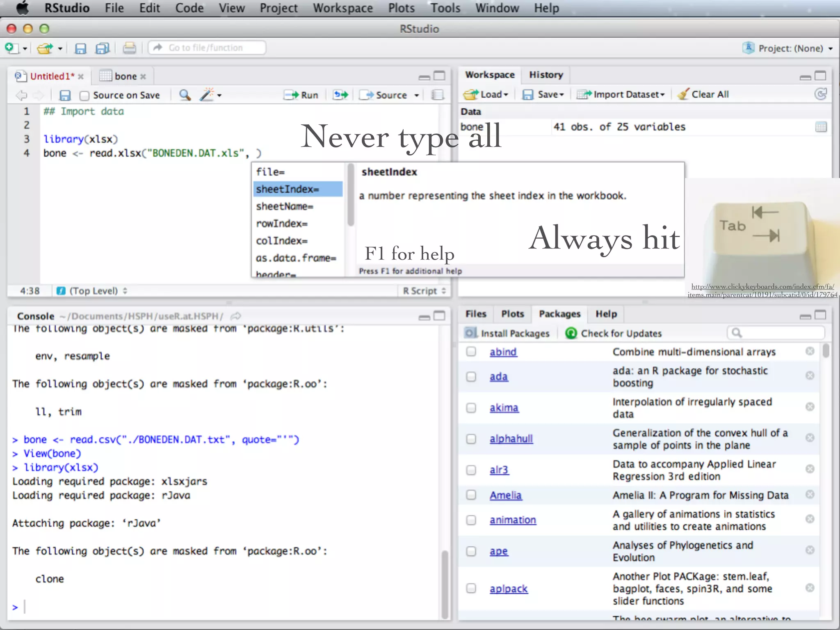840x630 pixels.
Task: Check the abind package checkbox
Action: click(x=471, y=352)
